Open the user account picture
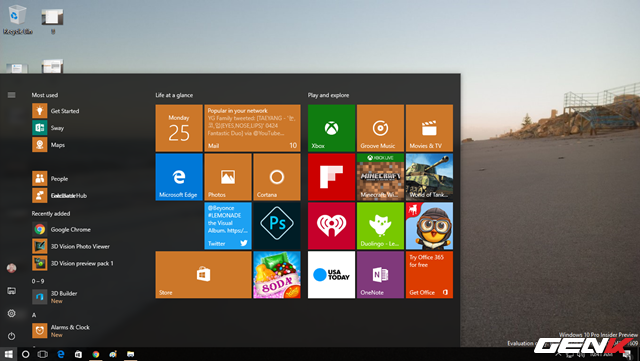 coord(11,268)
